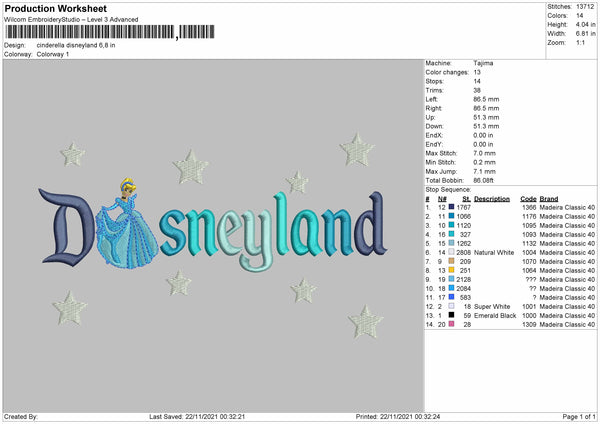
Task: Click the barcode in the header
Action: 110,32
